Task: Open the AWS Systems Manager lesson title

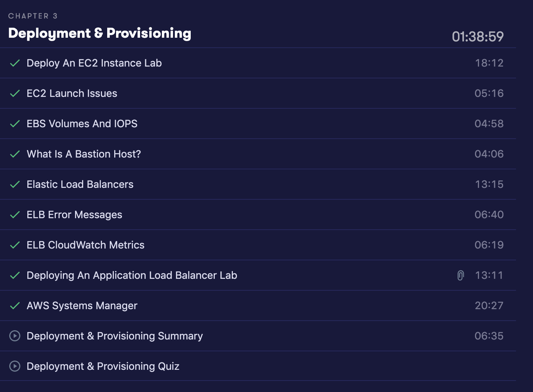Action: point(82,306)
